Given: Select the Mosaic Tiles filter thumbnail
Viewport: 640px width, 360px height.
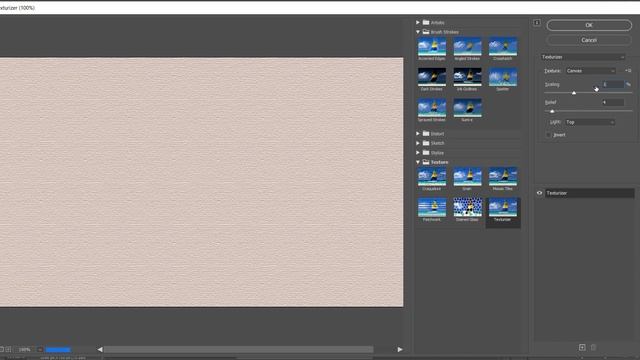Looking at the screenshot, I should pos(503,177).
